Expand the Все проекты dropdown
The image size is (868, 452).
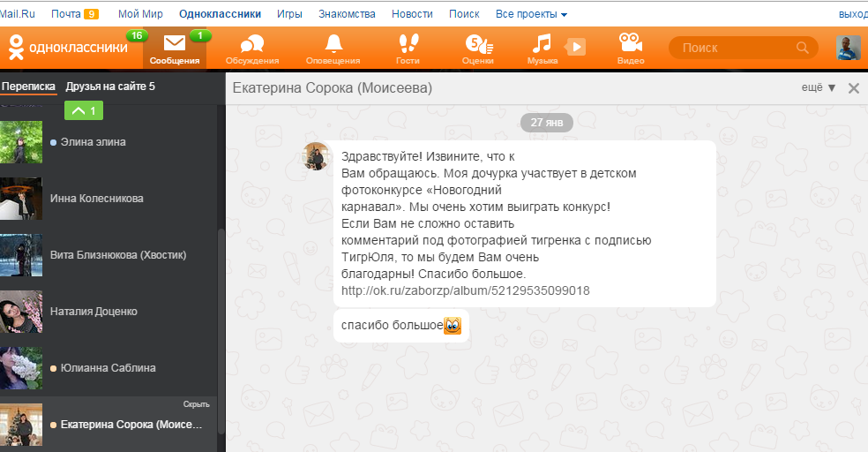coord(531,14)
